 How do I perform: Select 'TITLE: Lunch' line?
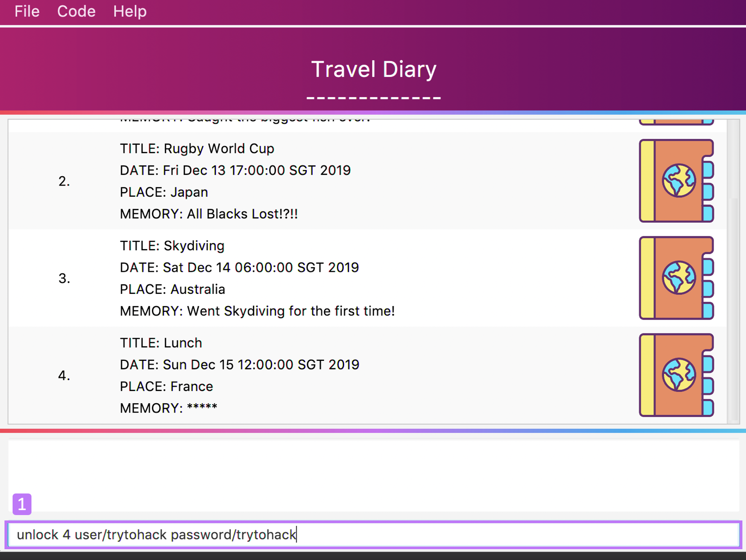[x=161, y=343]
